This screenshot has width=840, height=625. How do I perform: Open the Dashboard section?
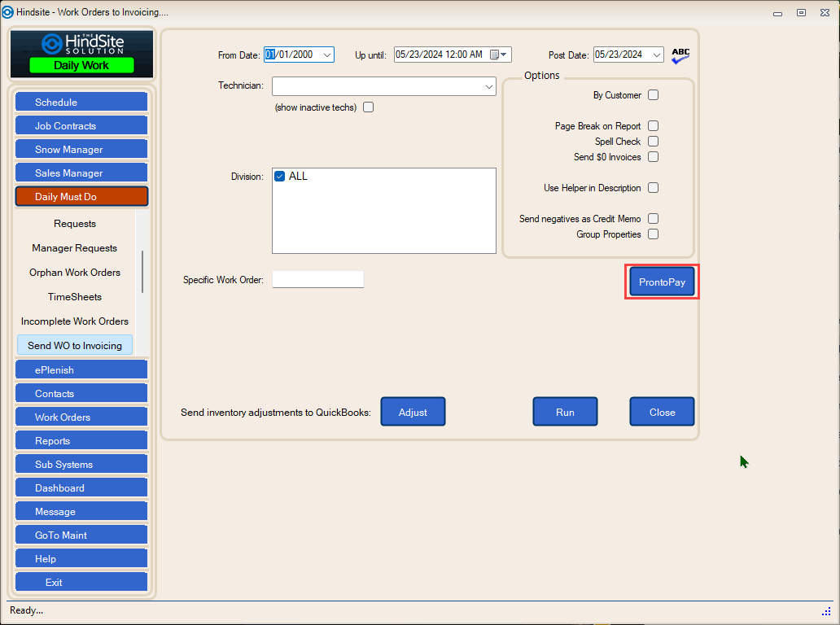click(x=81, y=487)
